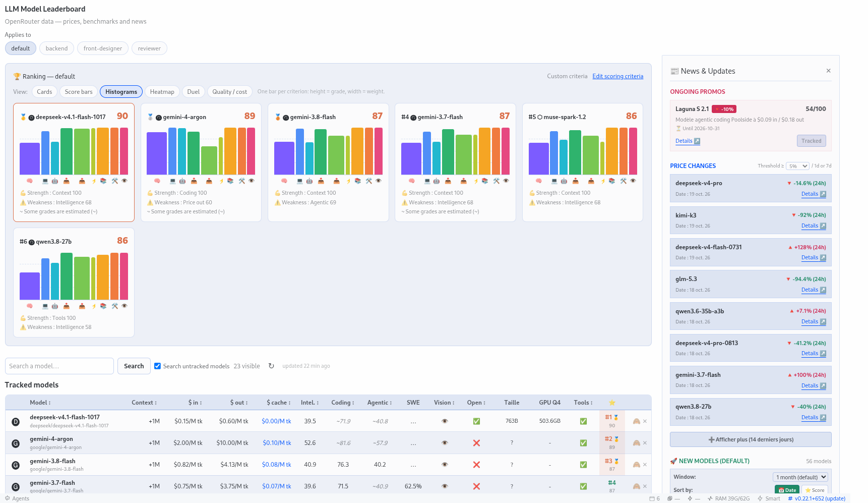Refresh the model list with the reload icon
The image size is (868, 503).
click(x=271, y=366)
